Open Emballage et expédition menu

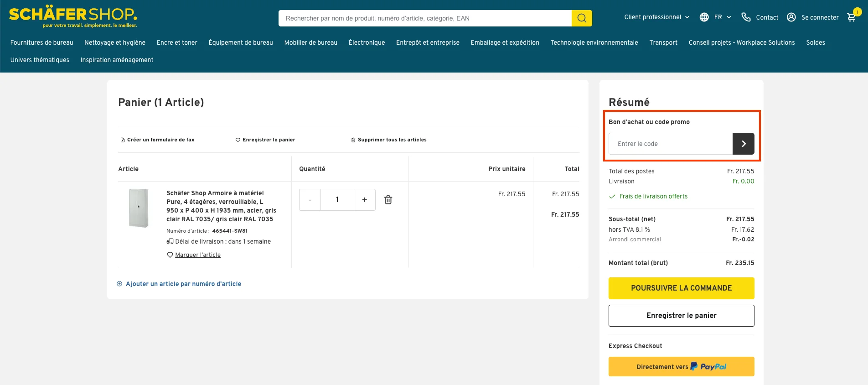coord(505,42)
